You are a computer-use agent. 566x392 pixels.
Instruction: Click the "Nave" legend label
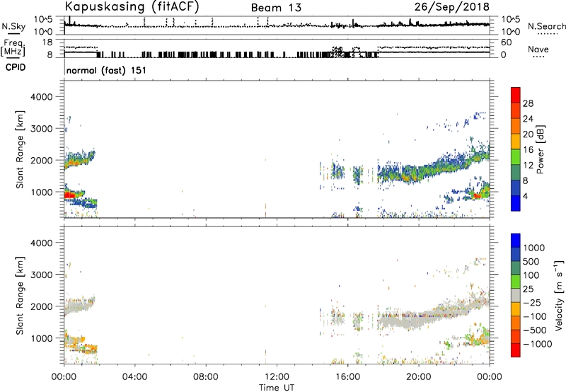(538, 49)
